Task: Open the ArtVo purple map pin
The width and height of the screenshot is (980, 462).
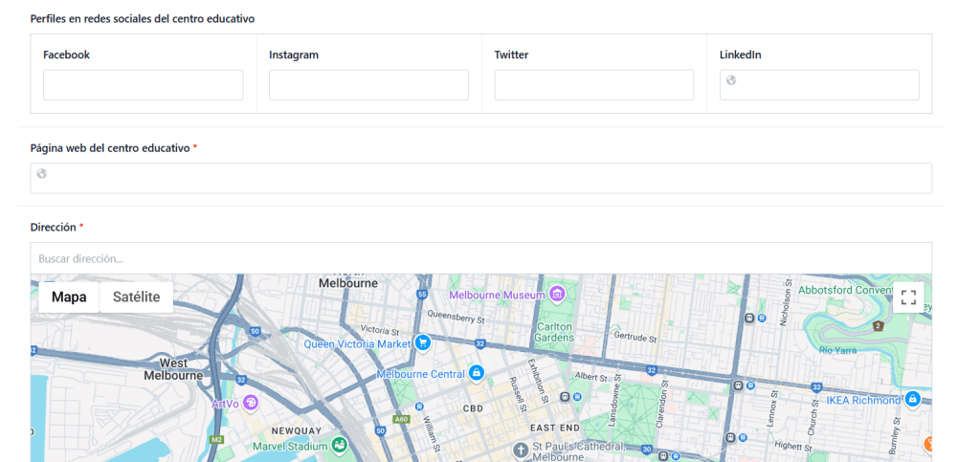Action: pos(251,403)
